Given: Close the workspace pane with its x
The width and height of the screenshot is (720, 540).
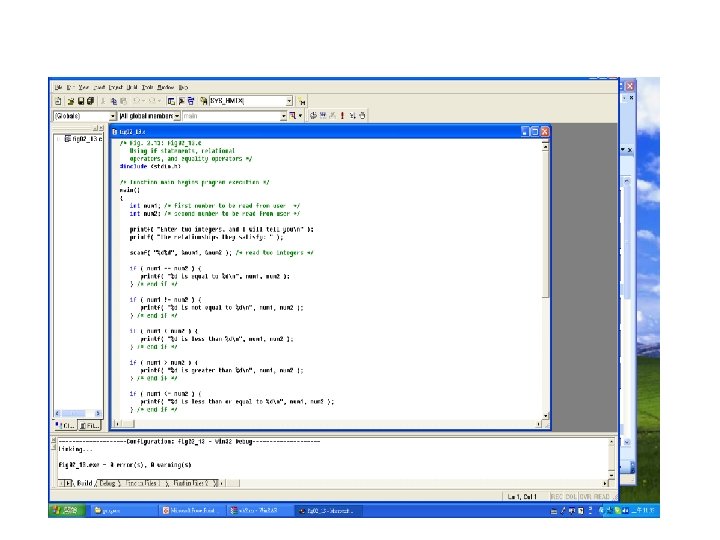Looking at the screenshot, I should (x=101, y=128).
